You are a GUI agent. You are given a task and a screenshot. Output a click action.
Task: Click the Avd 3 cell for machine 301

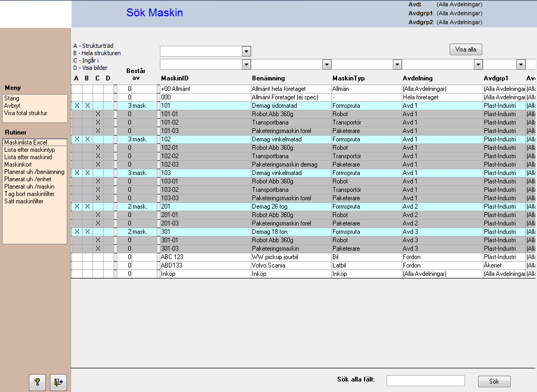[x=442, y=232]
